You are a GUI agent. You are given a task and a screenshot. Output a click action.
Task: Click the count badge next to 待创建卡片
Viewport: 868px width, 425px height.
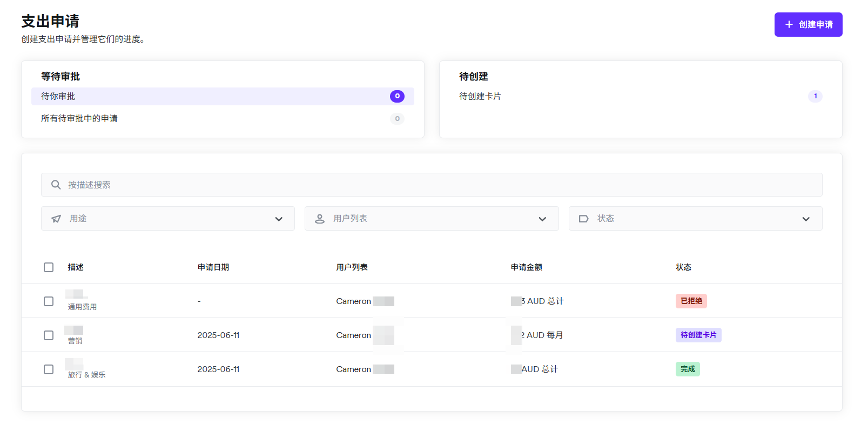pyautogui.click(x=815, y=96)
